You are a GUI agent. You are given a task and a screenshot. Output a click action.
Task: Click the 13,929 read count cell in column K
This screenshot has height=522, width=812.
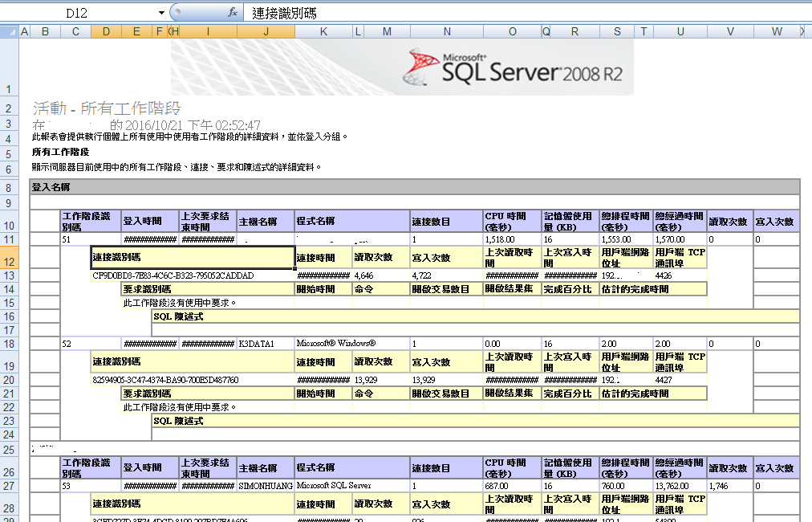point(381,380)
